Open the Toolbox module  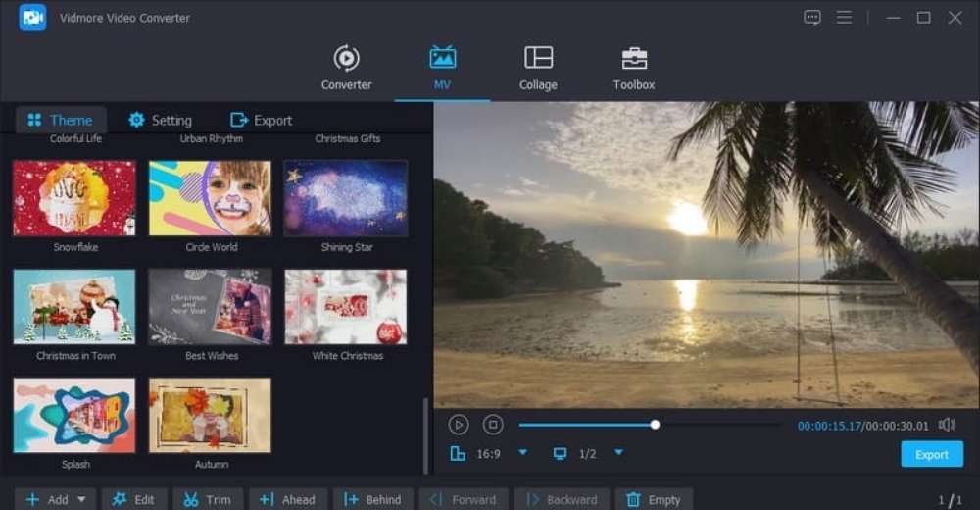(634, 67)
